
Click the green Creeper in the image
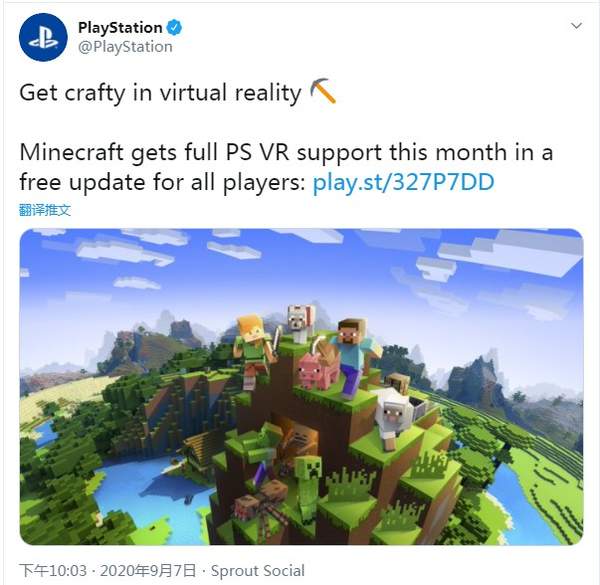click(308, 488)
